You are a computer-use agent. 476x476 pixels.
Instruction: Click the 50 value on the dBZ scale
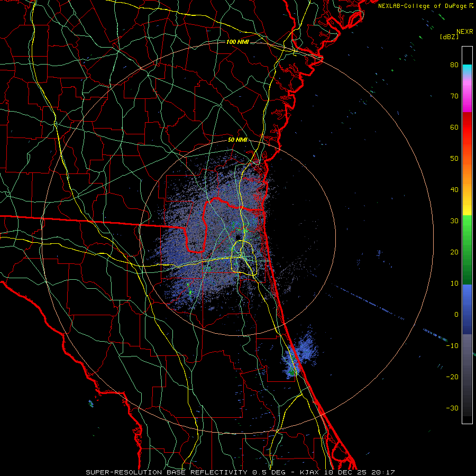click(454, 159)
